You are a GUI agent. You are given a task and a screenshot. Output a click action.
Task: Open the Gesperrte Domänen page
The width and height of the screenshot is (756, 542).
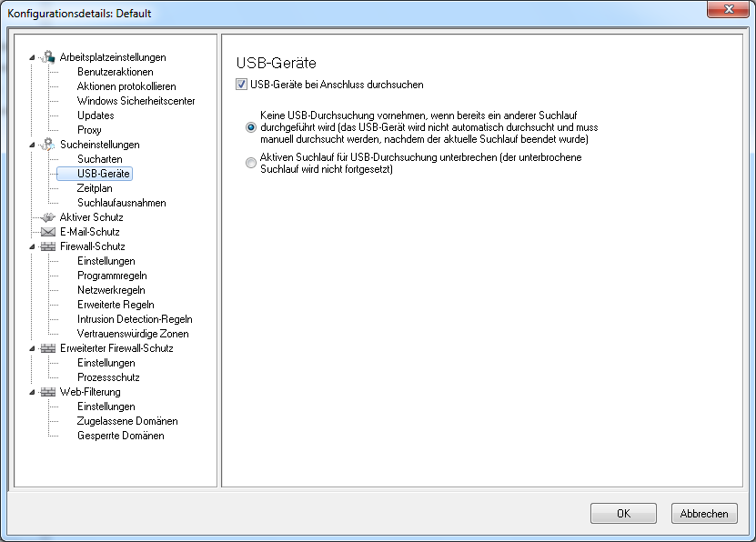(x=120, y=436)
